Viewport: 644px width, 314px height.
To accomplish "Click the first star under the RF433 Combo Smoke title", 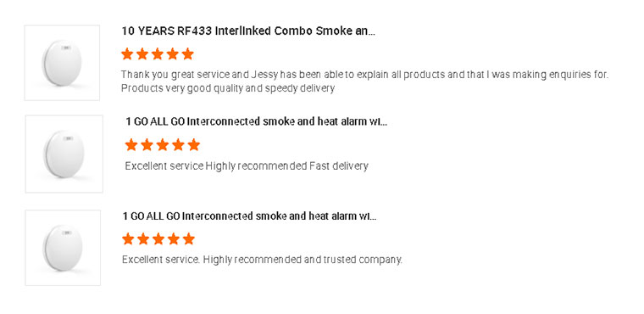I will pos(127,54).
